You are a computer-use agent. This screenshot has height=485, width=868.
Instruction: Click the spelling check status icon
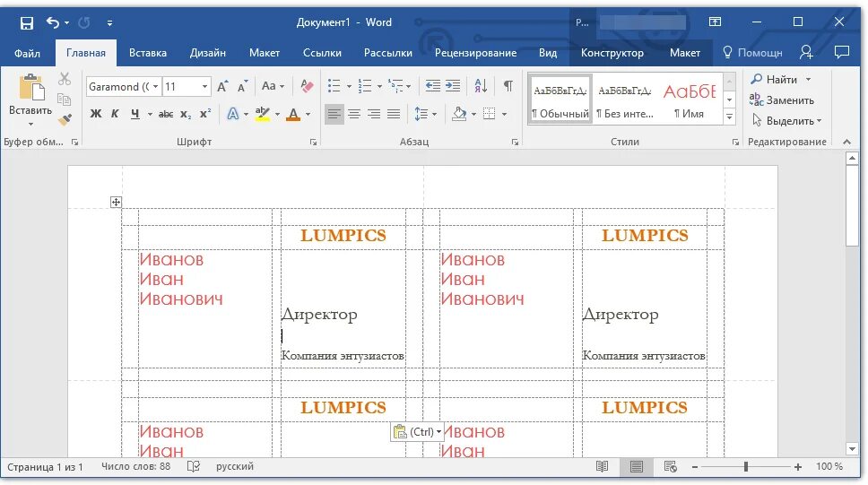[x=193, y=467]
